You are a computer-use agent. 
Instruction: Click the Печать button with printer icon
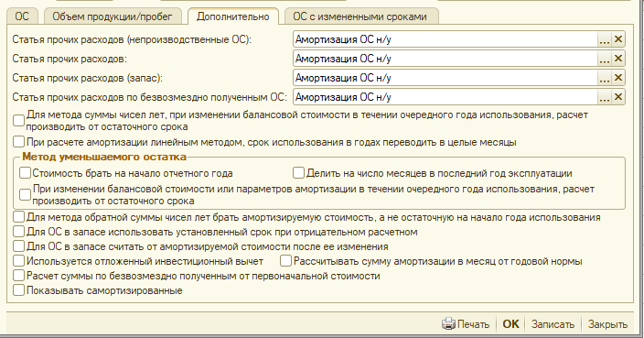pyautogui.click(x=466, y=324)
